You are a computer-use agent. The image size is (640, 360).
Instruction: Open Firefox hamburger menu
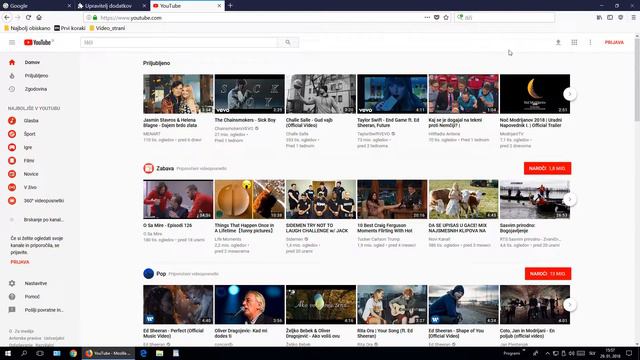tap(633, 18)
